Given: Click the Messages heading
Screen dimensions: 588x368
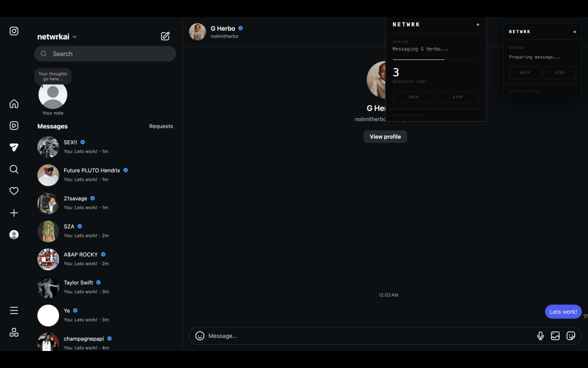Looking at the screenshot, I should [52, 126].
